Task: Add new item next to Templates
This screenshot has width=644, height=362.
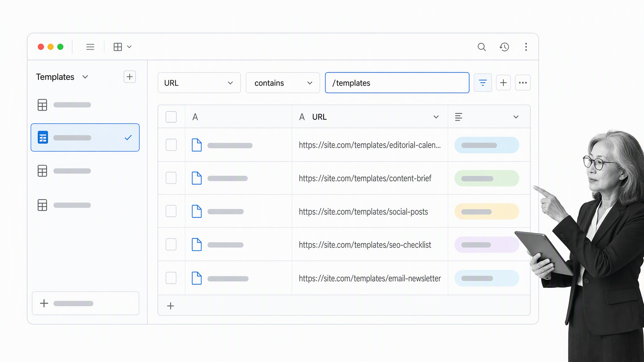Action: pos(130,77)
